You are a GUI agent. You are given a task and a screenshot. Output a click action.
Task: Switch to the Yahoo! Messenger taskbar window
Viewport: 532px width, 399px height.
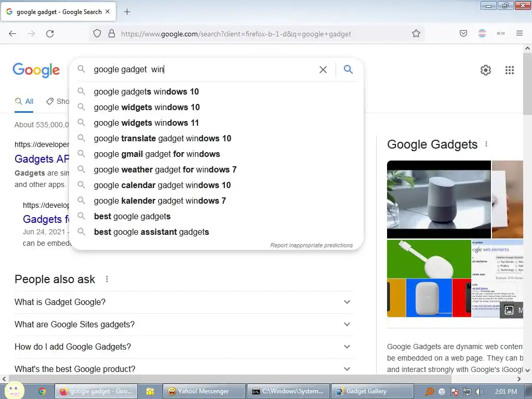click(204, 391)
